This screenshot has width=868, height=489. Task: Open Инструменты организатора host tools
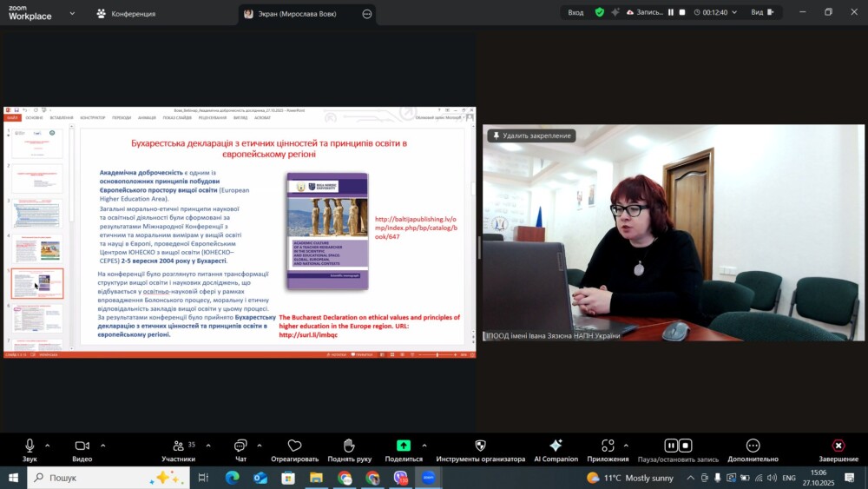tap(480, 446)
